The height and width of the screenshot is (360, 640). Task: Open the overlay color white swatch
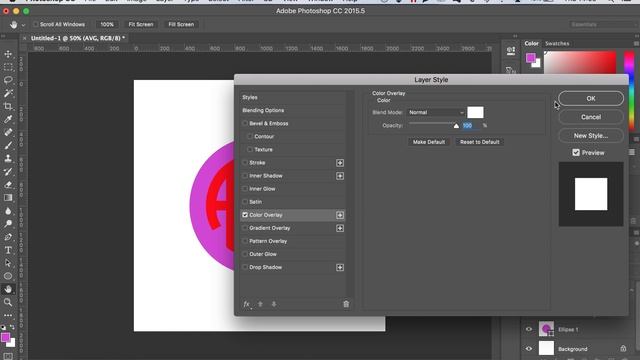475,112
